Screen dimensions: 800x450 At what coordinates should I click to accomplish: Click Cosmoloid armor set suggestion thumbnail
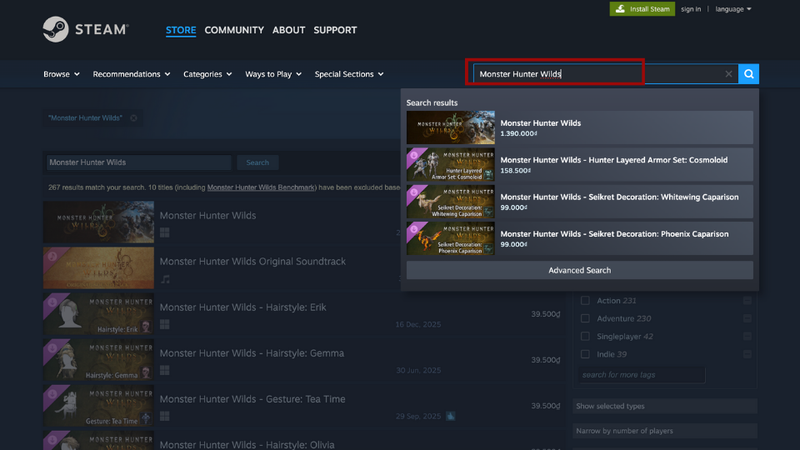pyautogui.click(x=451, y=164)
